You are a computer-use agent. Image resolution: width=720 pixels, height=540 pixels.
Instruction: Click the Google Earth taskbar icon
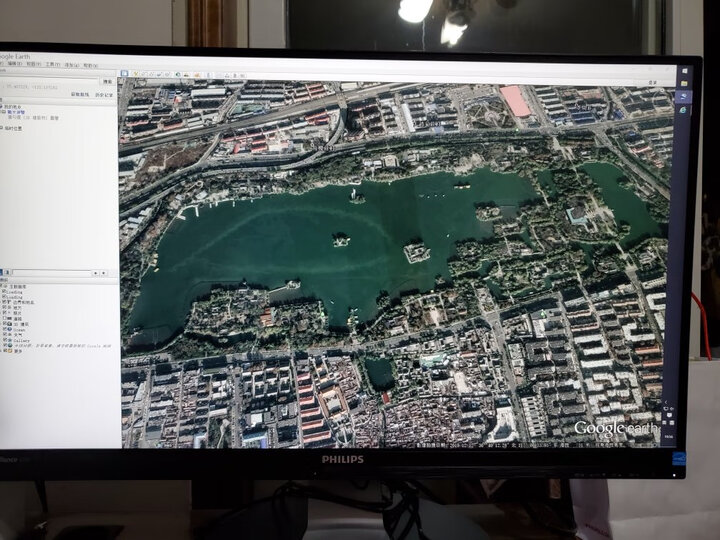point(684,97)
